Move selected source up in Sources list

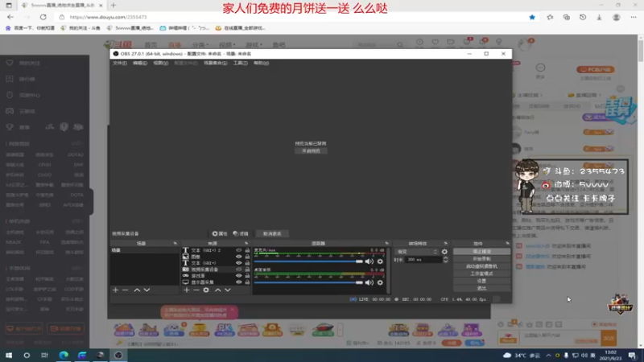point(217,290)
